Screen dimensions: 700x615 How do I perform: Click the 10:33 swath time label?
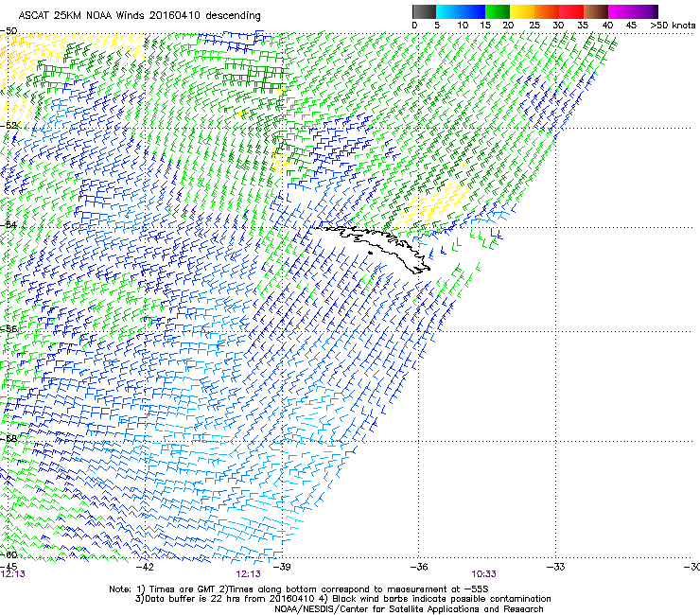tap(484, 574)
